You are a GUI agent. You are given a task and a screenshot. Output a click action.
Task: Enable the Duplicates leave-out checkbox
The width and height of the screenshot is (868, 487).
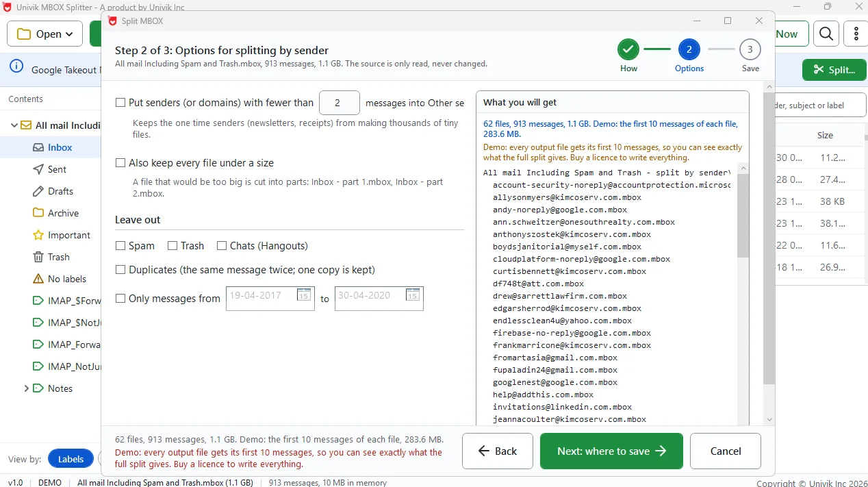pos(120,270)
